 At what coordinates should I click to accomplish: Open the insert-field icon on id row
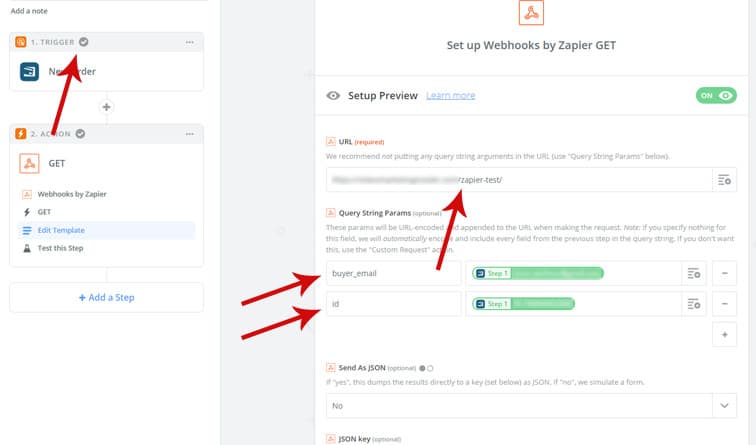pyautogui.click(x=694, y=303)
